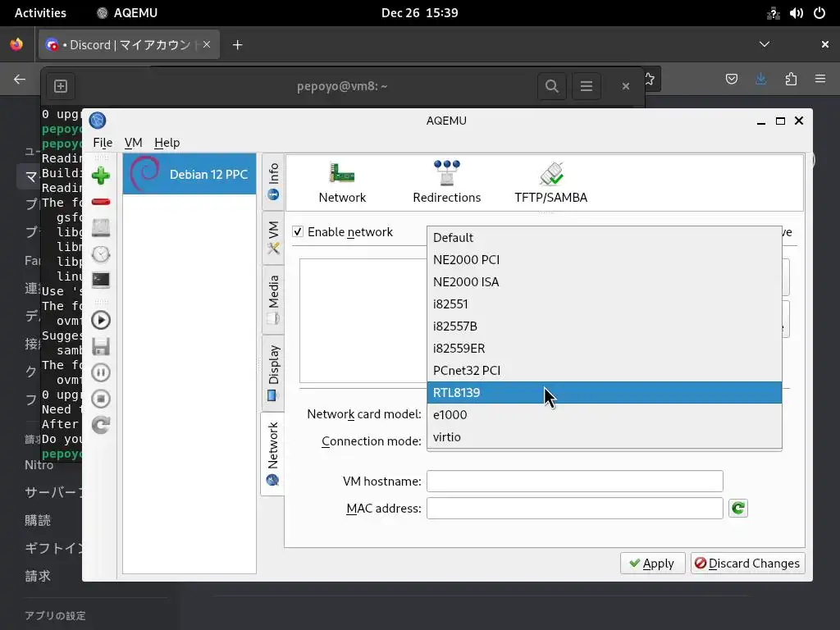Viewport: 840px width, 630px height.
Task: Click the clock snapshot icon in sidebar
Action: (101, 254)
